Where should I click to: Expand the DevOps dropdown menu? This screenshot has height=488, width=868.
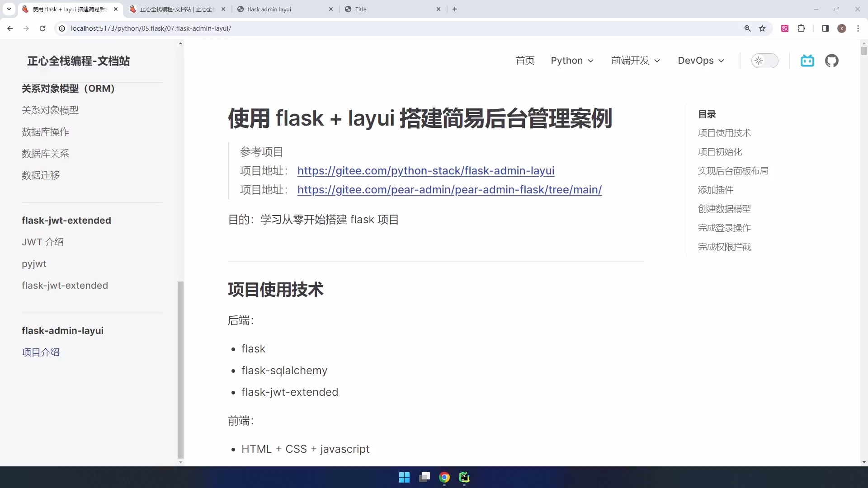(x=701, y=61)
